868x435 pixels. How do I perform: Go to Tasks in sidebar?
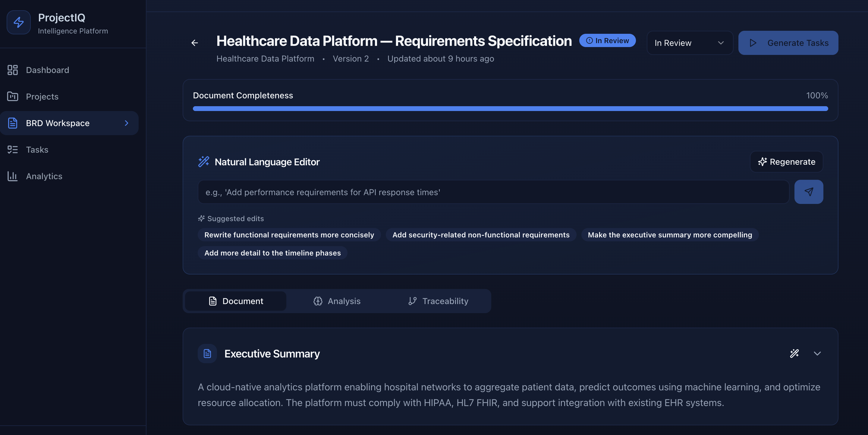[x=37, y=150]
